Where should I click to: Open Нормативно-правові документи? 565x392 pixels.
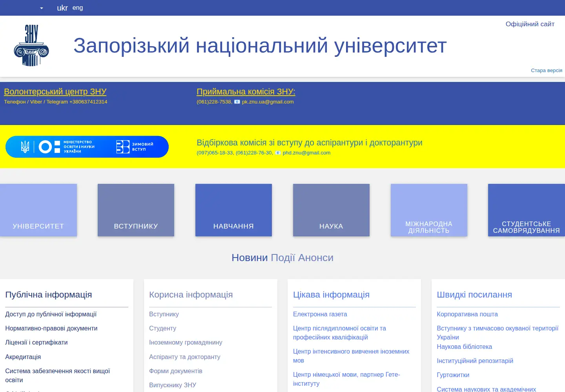pos(51,328)
